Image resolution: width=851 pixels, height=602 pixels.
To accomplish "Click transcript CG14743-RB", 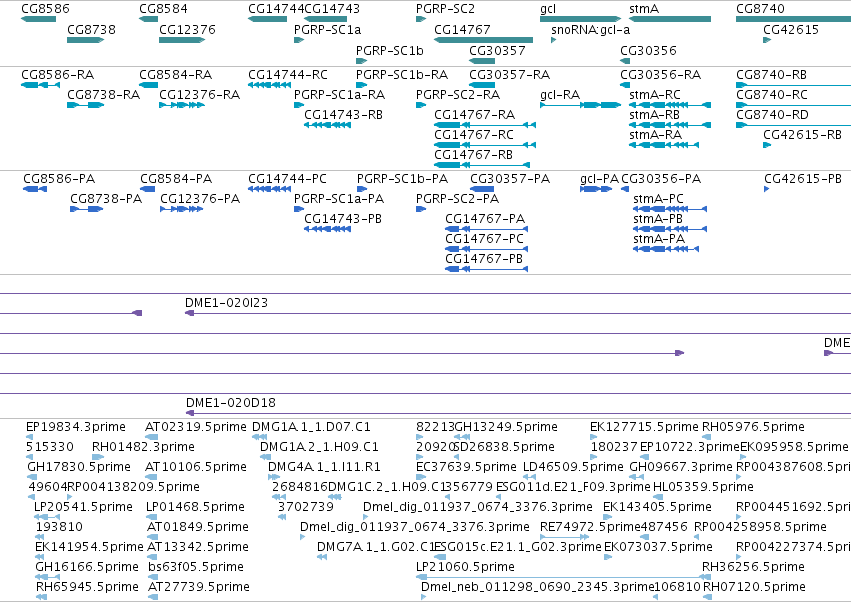I will [327, 125].
